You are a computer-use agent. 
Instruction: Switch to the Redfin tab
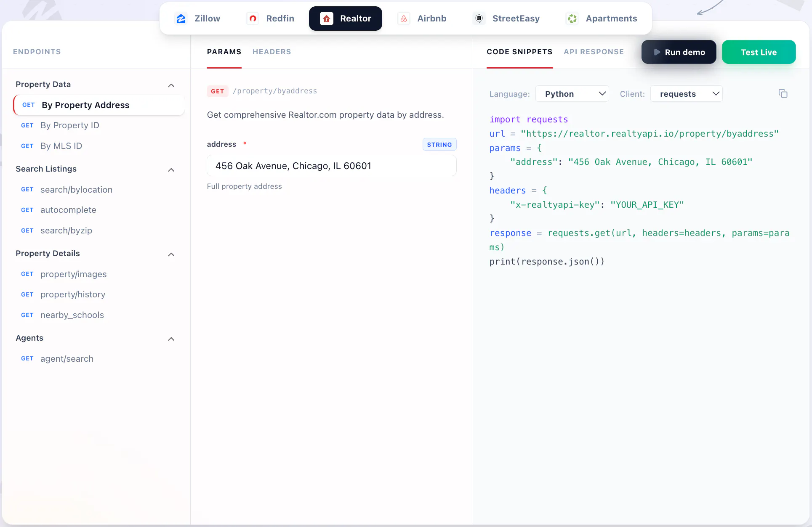[270, 19]
